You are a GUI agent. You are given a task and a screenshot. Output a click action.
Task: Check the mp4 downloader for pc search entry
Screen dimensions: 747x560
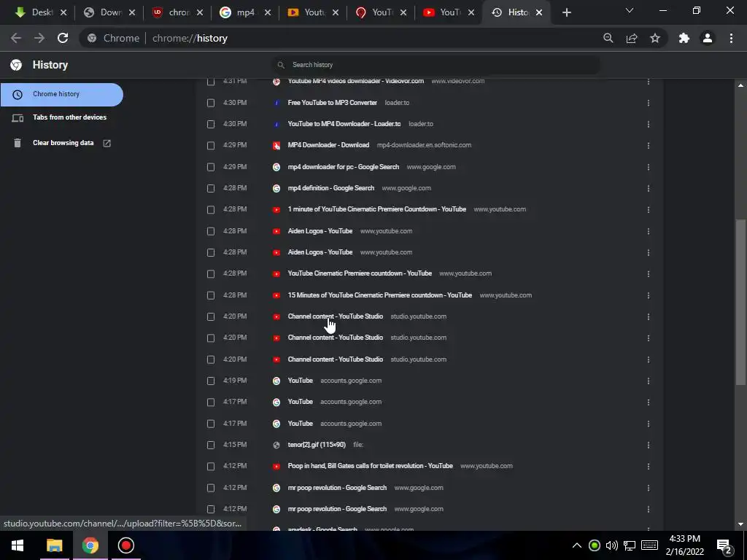click(211, 167)
